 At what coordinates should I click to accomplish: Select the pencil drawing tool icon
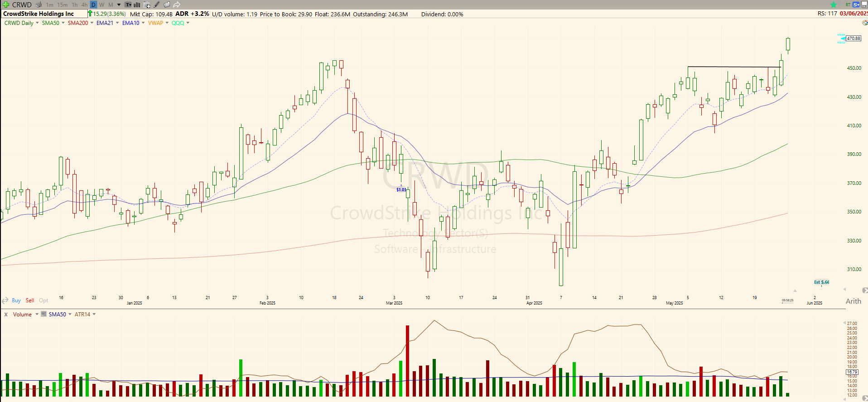[x=157, y=5]
